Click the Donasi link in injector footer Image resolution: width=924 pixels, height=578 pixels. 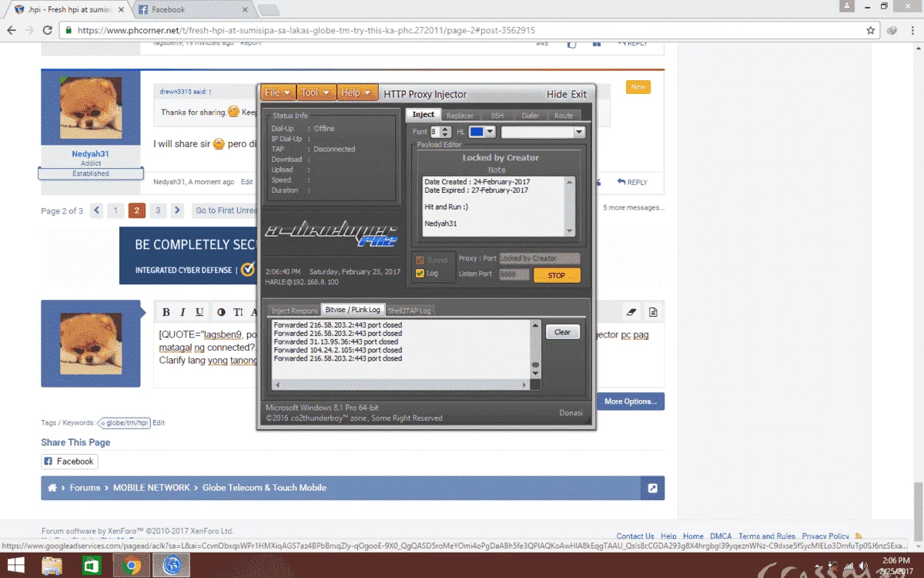click(x=571, y=413)
